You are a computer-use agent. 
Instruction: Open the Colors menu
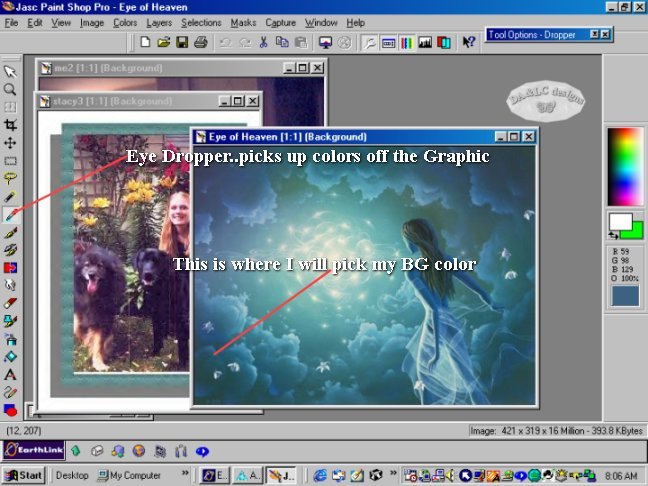[x=125, y=23]
